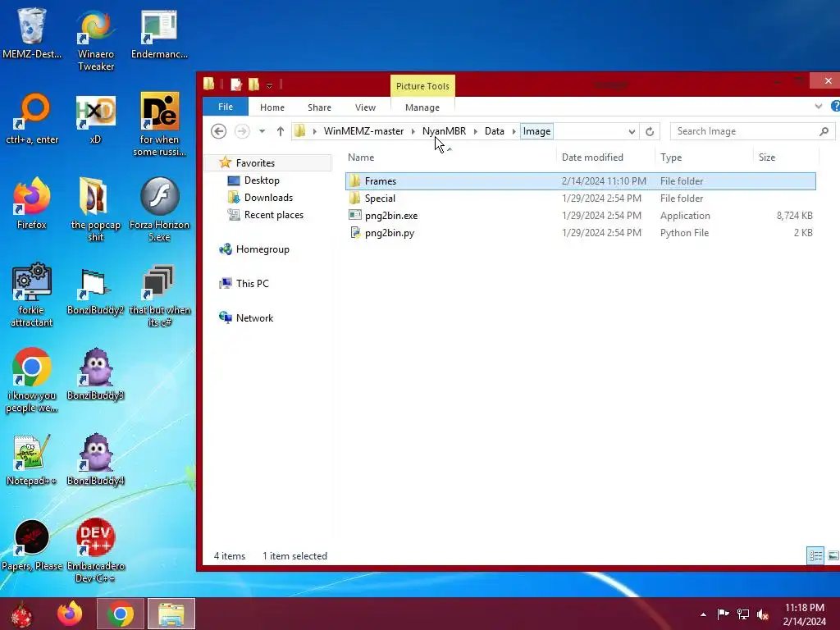Refresh the Image folder view
Image resolution: width=840 pixels, height=630 pixels.
[650, 131]
